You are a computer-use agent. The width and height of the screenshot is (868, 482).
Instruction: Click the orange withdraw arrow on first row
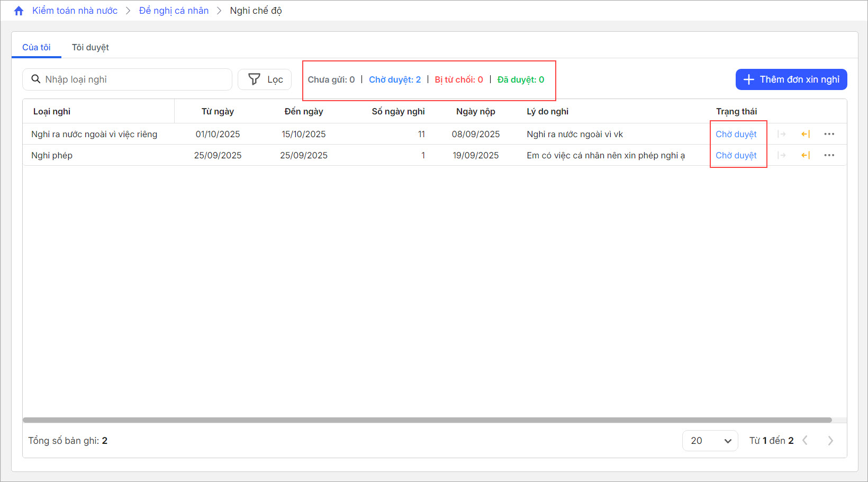[806, 134]
